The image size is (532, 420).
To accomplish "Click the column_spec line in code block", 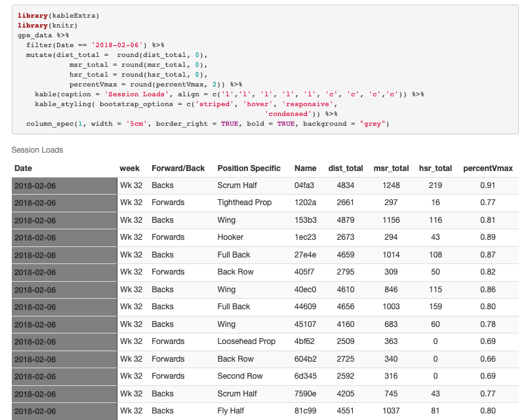I will (207, 123).
